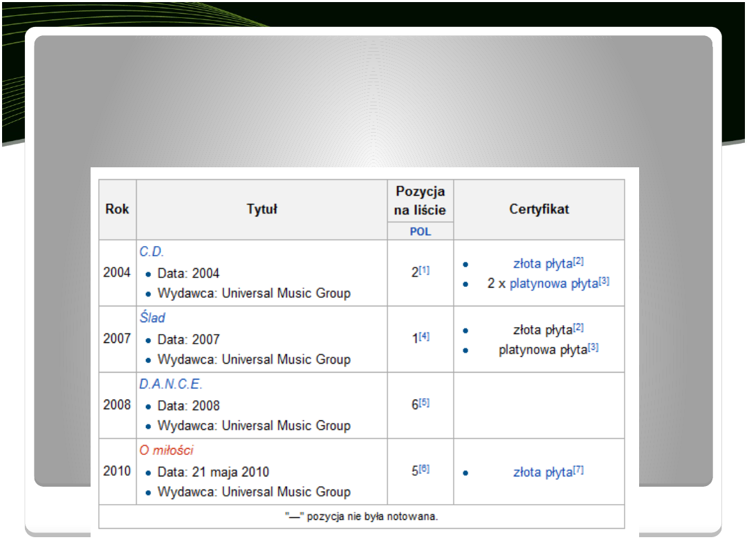Open platynowa płyta link in 2004 row
The image size is (747, 560).
pyautogui.click(x=553, y=283)
